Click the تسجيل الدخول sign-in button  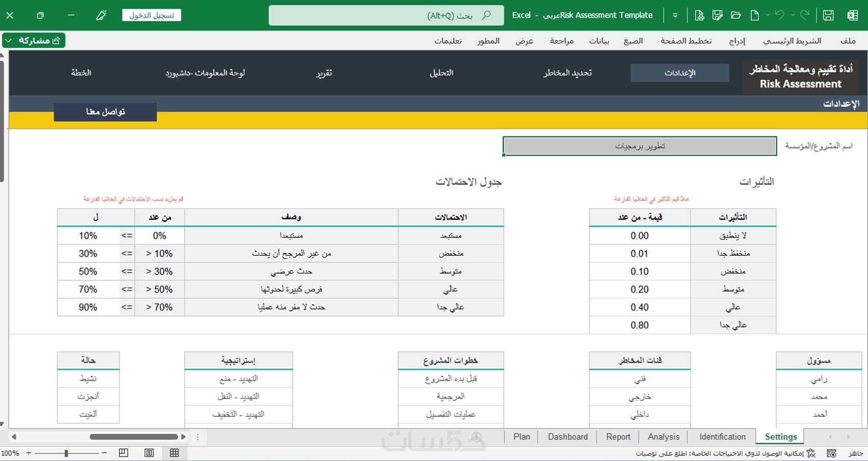click(152, 15)
